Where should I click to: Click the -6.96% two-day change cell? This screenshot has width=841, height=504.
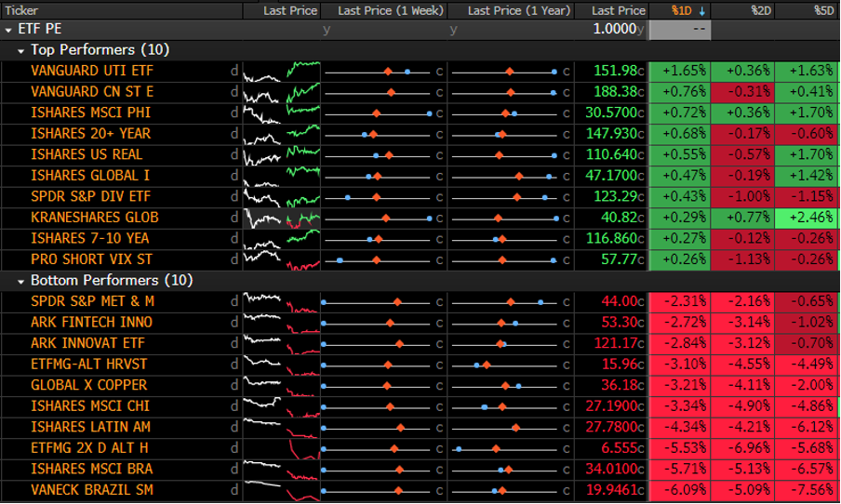(x=742, y=448)
